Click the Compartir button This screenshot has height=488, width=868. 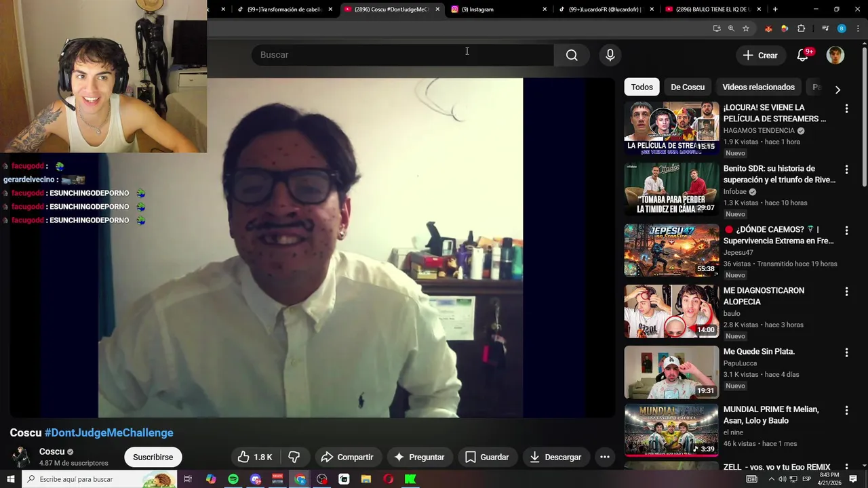347,457
